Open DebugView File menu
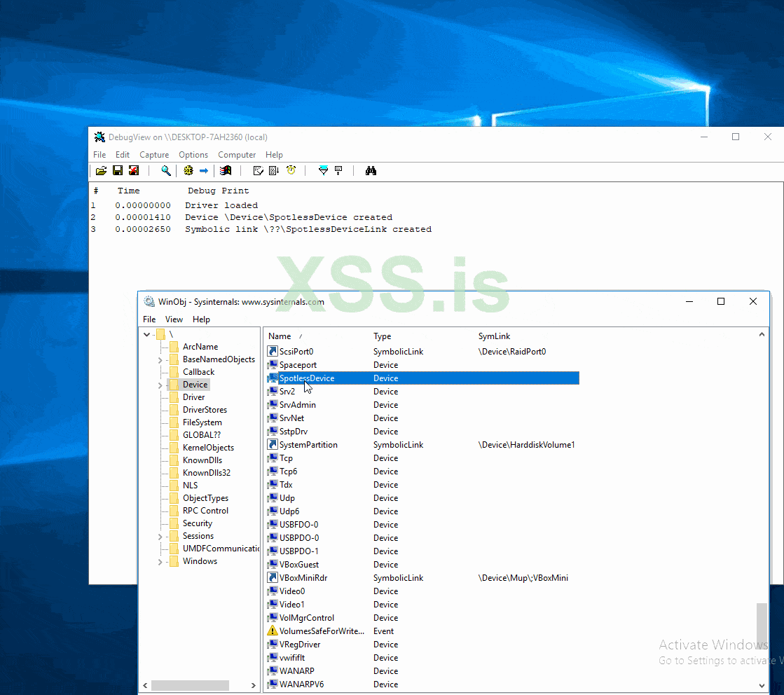Screen dimensions: 784x695 pyautogui.click(x=99, y=155)
